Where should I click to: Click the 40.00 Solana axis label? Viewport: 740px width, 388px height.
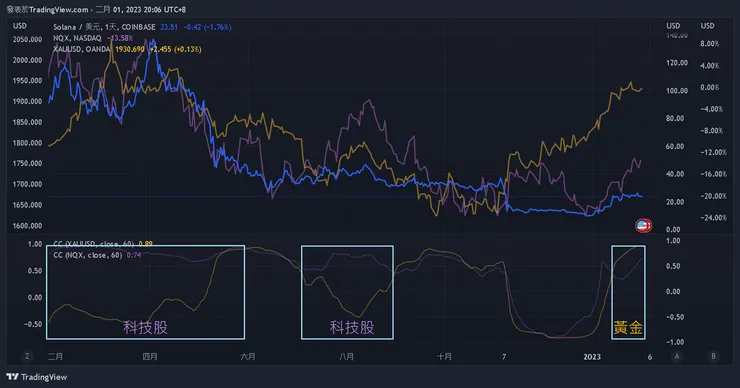point(675,174)
